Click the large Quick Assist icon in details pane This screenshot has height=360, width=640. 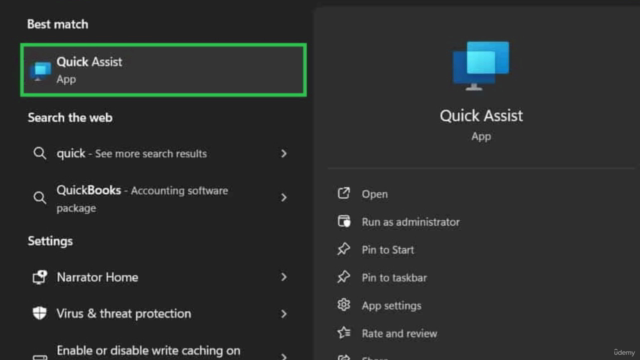[481, 65]
